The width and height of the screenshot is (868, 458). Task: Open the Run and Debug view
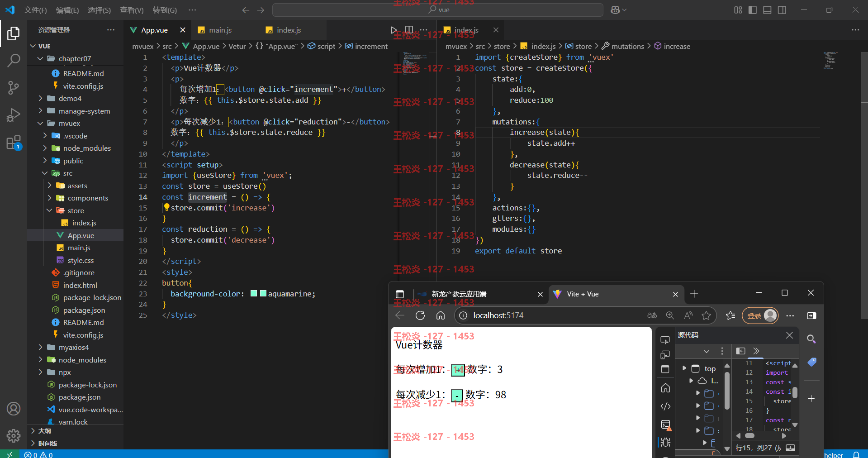[14, 115]
